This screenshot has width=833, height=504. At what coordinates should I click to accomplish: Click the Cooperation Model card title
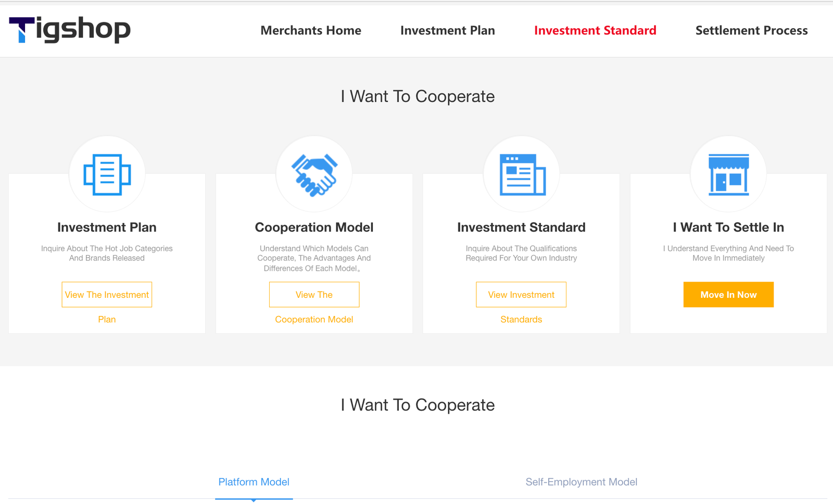tap(314, 228)
